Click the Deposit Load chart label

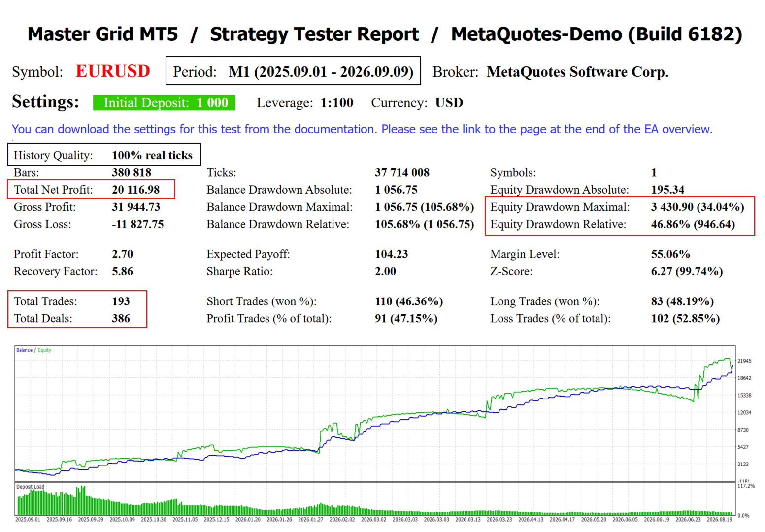(30, 487)
